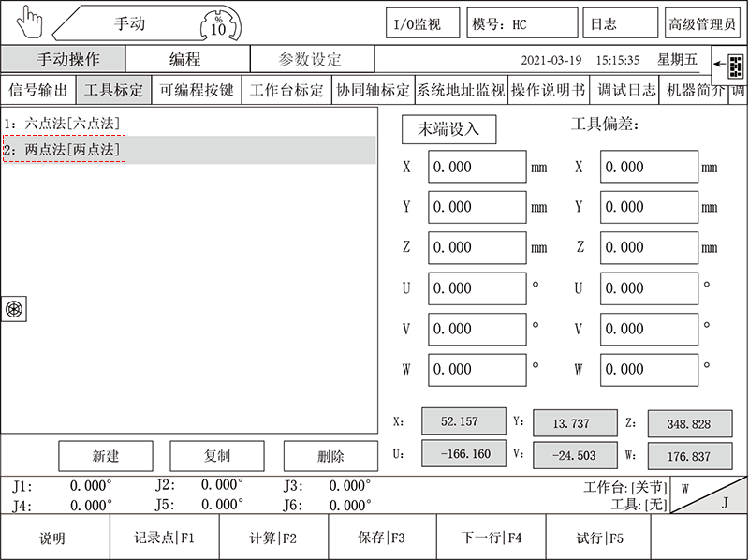Click the circular crosshair icon on left edge
749x560 pixels.
(14, 309)
